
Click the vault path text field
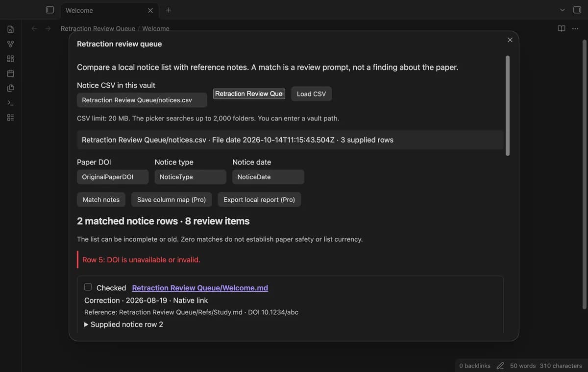coord(249,93)
